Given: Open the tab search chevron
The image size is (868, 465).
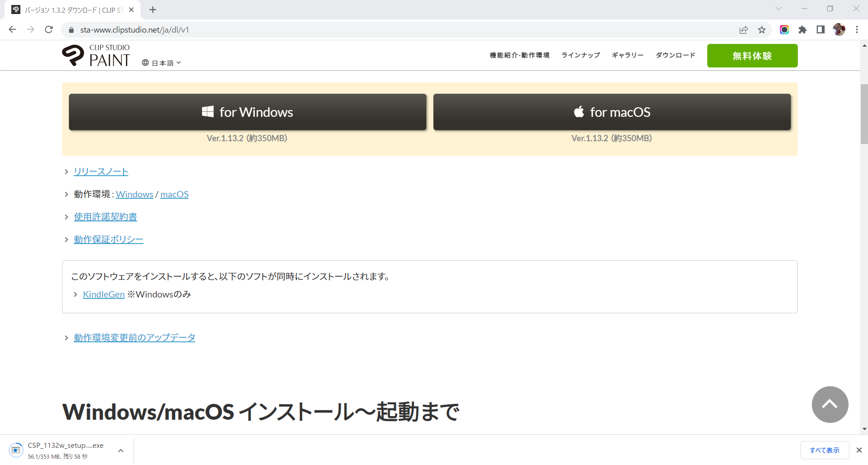Looking at the screenshot, I should click(778, 9).
